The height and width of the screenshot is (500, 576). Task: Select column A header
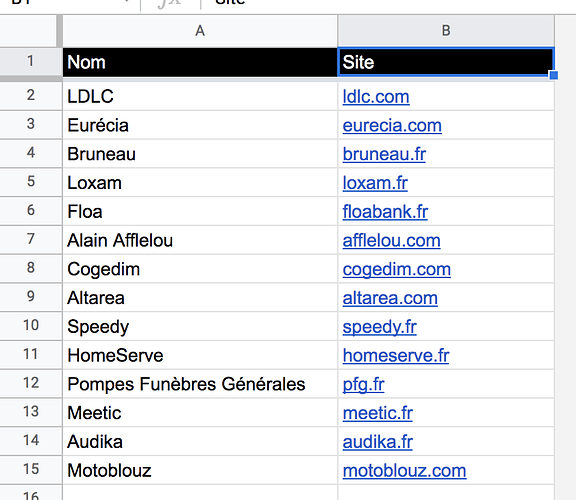tap(200, 31)
